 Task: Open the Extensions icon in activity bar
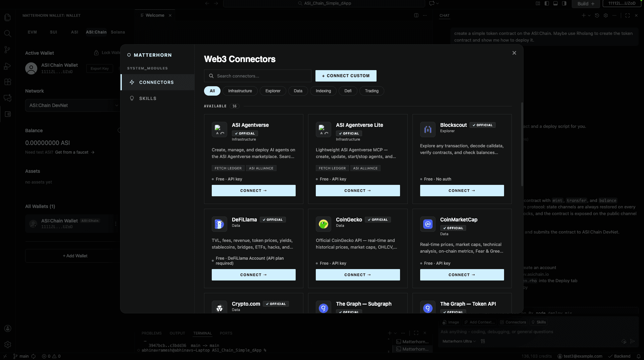click(x=7, y=82)
